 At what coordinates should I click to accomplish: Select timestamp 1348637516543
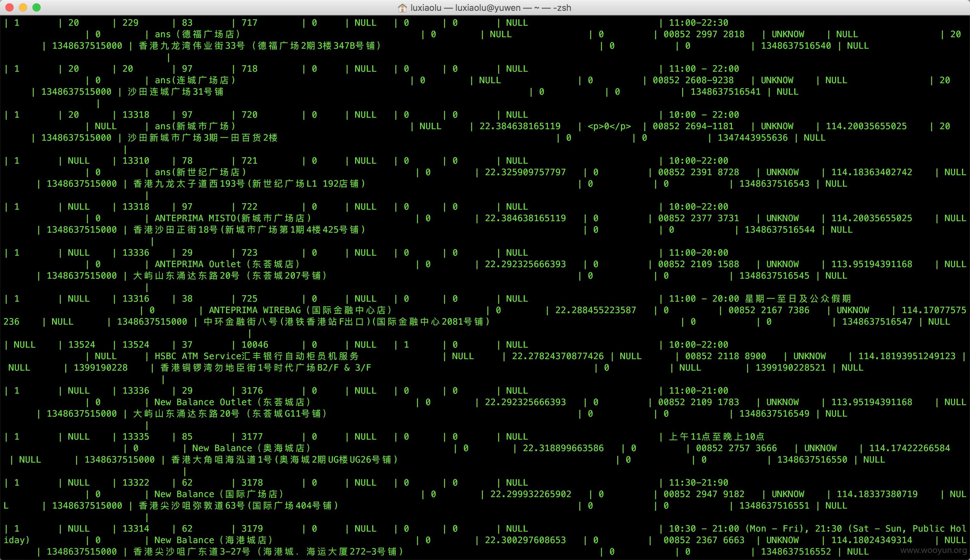[774, 184]
